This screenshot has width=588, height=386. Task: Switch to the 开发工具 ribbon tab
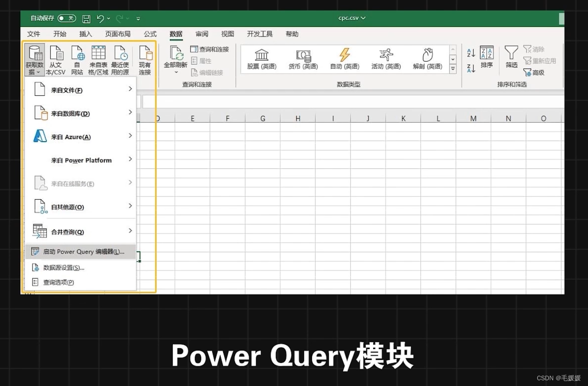click(260, 34)
